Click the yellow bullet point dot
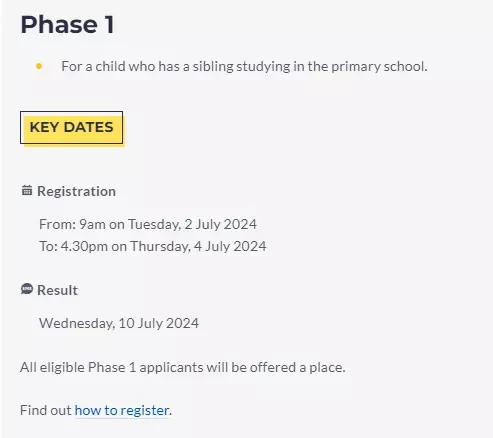Viewport: 493px width, 438px height. (39, 66)
